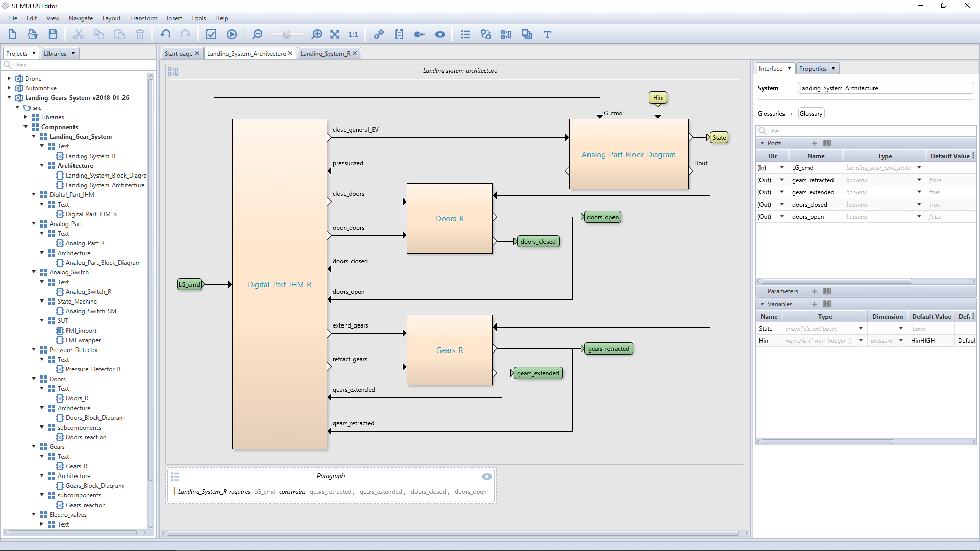This screenshot has height=551, width=980.
Task: Click the Insert text T icon
Action: click(x=547, y=34)
